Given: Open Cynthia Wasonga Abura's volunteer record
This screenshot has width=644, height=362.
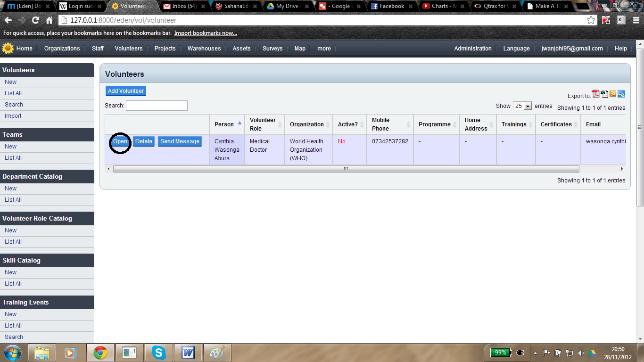Looking at the screenshot, I should pos(120,141).
